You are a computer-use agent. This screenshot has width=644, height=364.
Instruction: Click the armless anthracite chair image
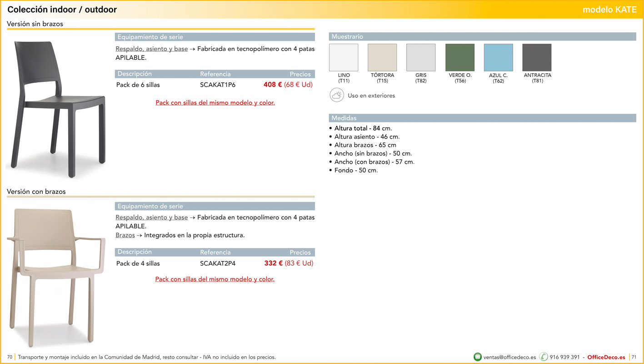pos(57,107)
